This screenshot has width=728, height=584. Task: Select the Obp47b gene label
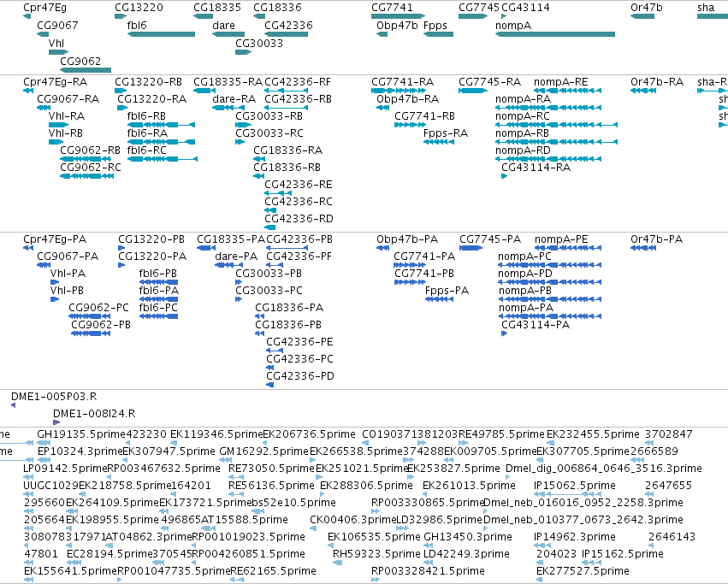coord(397,26)
